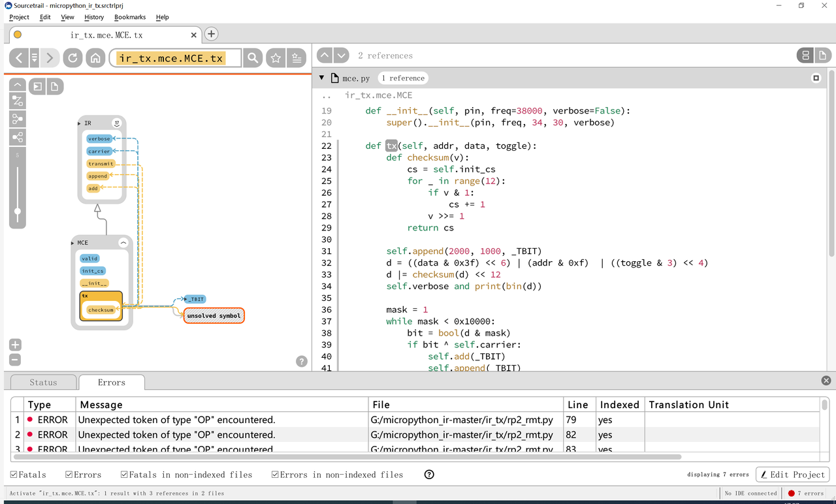Viewport: 836px width, 504px height.
Task: Open error filter help question icon
Action: (x=429, y=475)
